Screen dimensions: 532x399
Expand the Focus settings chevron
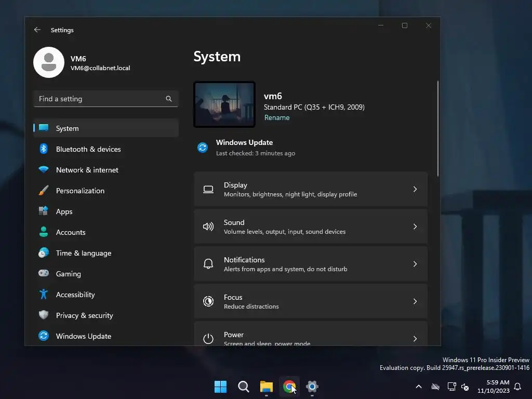415,301
